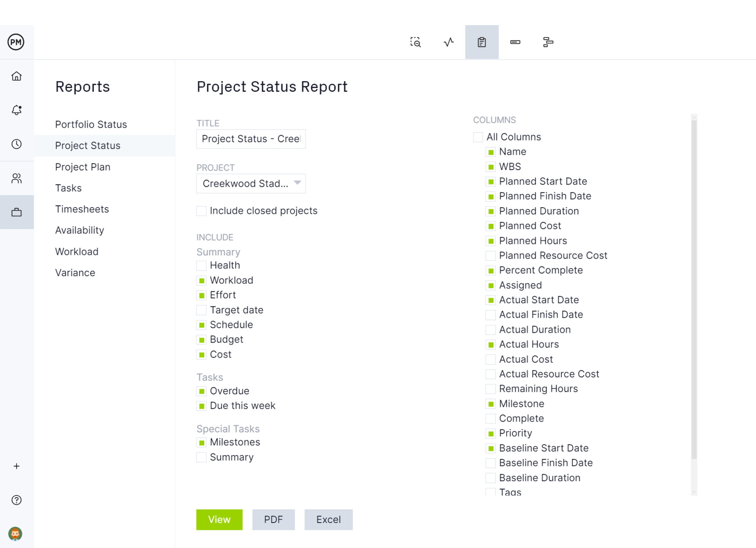This screenshot has width=756, height=548.
Task: Click the green View button
Action: click(x=219, y=520)
